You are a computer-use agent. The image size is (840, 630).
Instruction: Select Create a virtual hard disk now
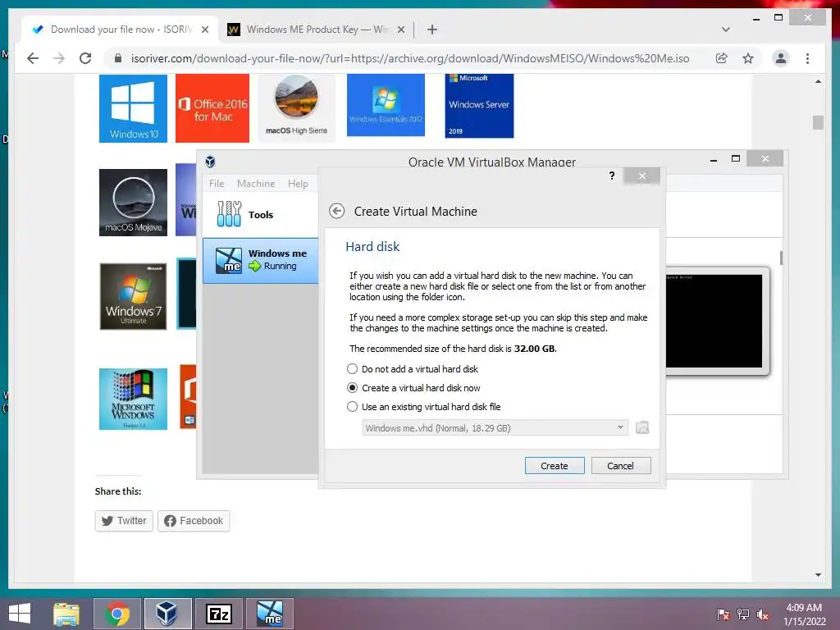(x=413, y=388)
